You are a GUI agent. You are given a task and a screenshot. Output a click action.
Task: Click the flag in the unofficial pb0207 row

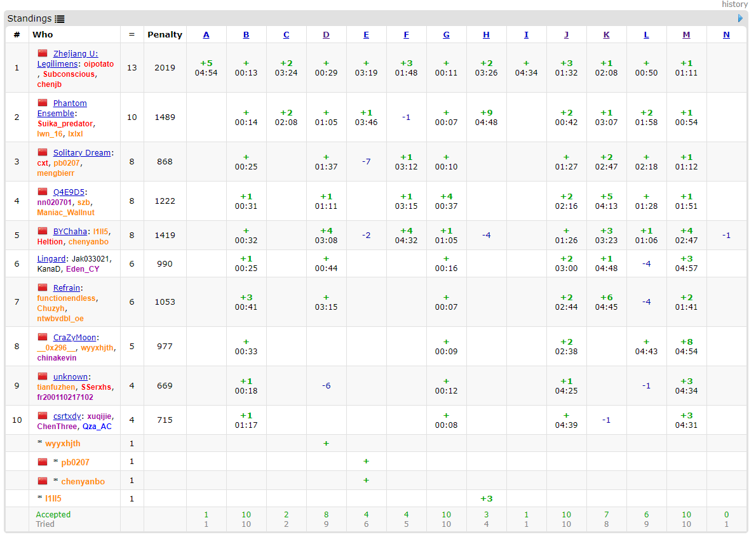coord(43,461)
